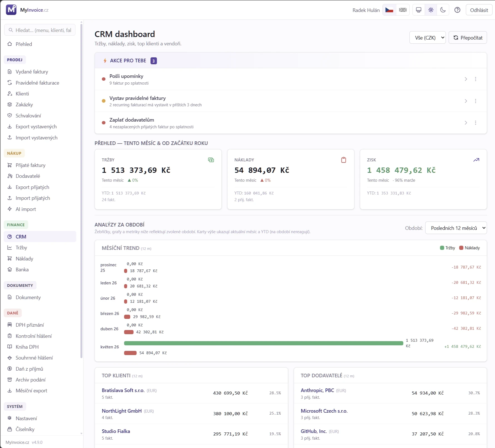Expand Zaplať dodavatelům chevron
The height and width of the screenshot is (448, 495).
click(x=466, y=123)
